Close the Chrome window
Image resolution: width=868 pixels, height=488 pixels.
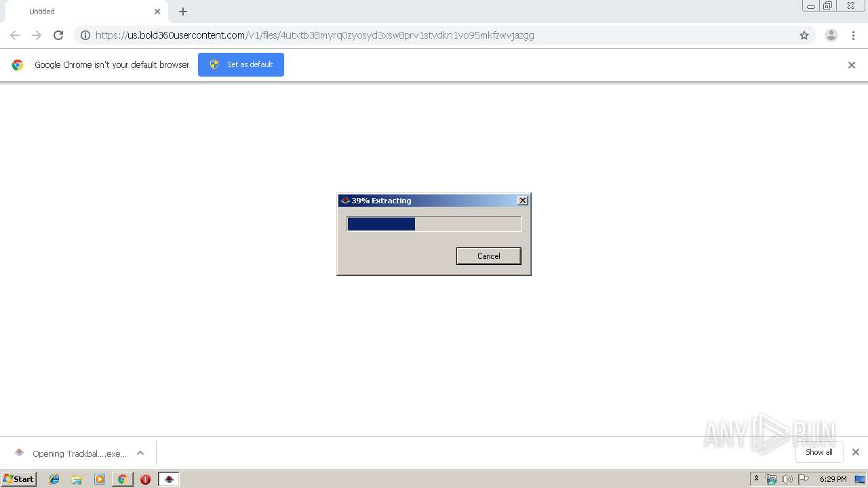click(851, 5)
